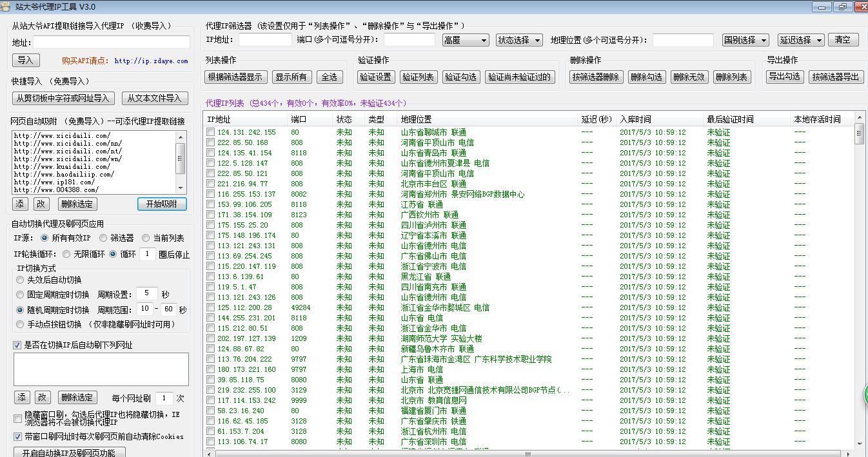The width and height of the screenshot is (868, 457).
Task: Click 开启自动换IP及刷网页功能 button
Action: (69, 453)
